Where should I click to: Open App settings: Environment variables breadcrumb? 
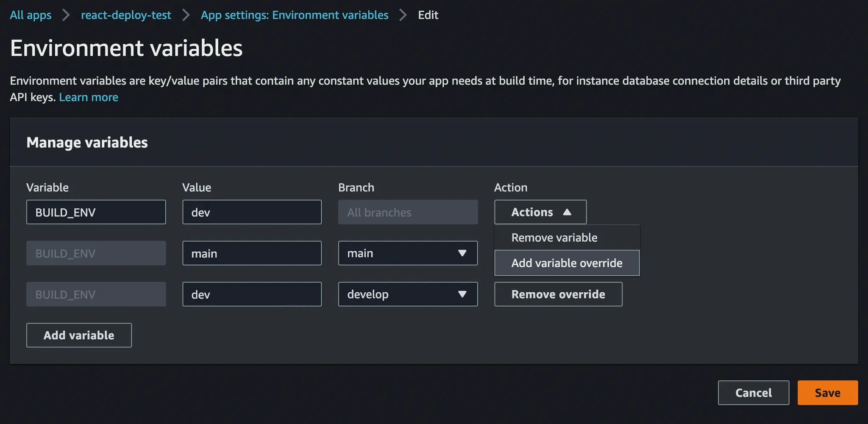click(294, 15)
